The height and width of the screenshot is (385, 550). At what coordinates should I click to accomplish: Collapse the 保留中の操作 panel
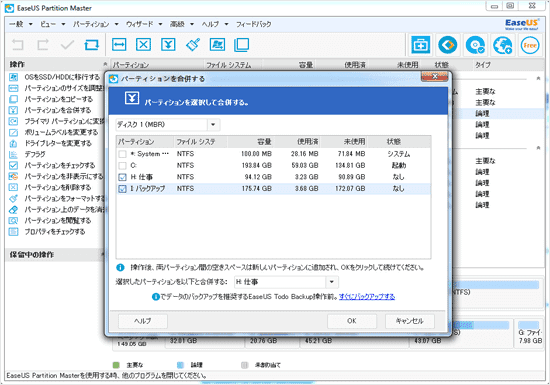103,254
